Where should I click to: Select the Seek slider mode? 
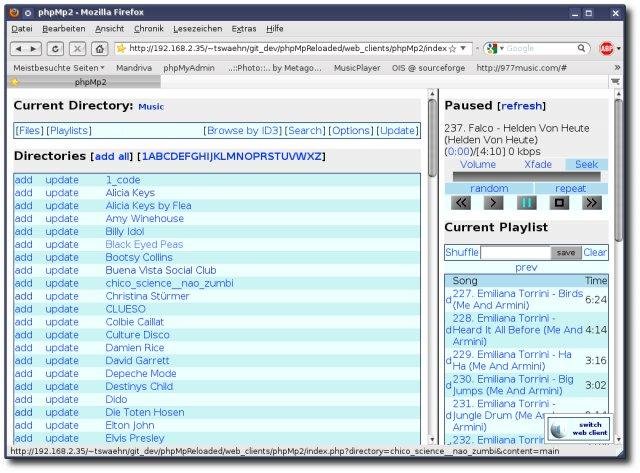coord(587,164)
